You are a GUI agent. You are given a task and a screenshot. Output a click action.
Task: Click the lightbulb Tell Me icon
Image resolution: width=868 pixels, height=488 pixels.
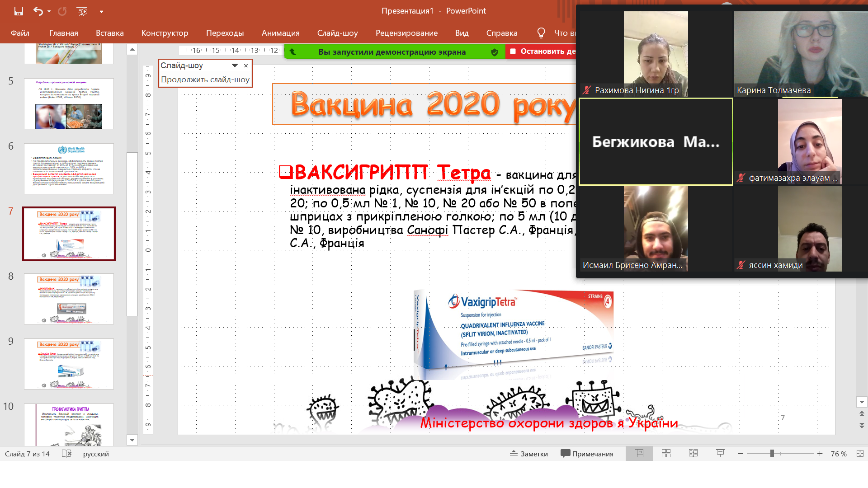pyautogui.click(x=541, y=33)
